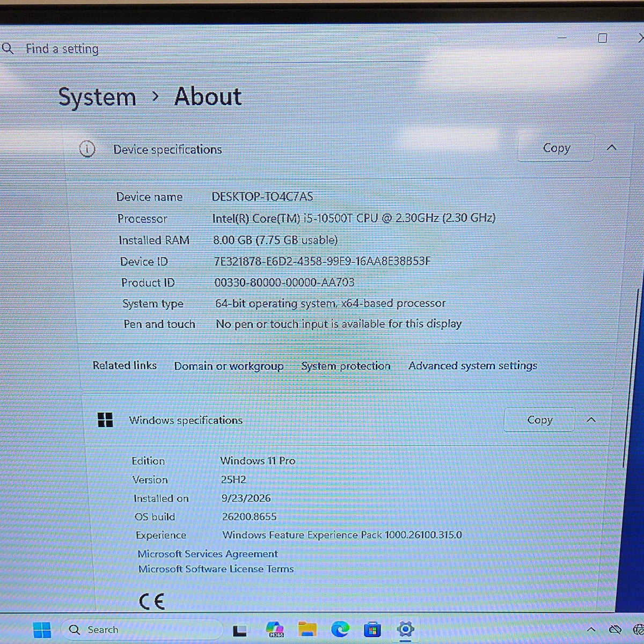Open Task View from the taskbar
This screenshot has width=644, height=644.
(239, 631)
